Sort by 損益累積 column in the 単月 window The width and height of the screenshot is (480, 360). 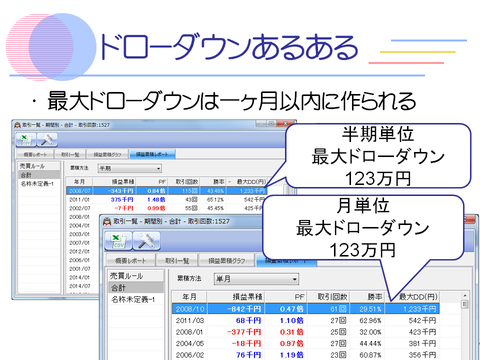click(x=236, y=297)
